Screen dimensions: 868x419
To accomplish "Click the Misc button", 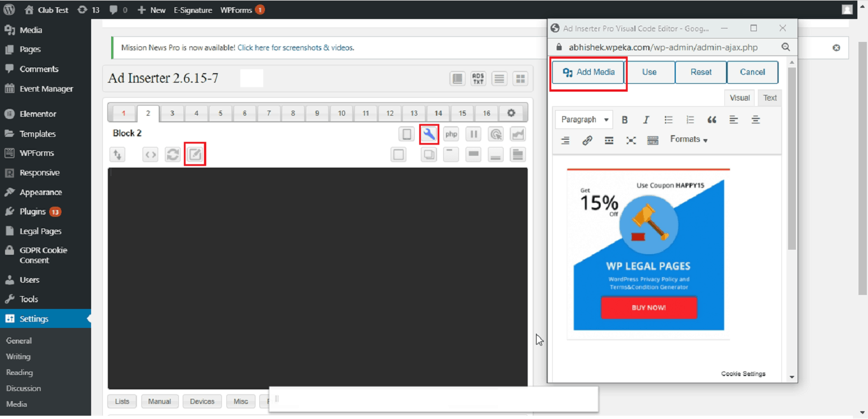I will point(241,402).
